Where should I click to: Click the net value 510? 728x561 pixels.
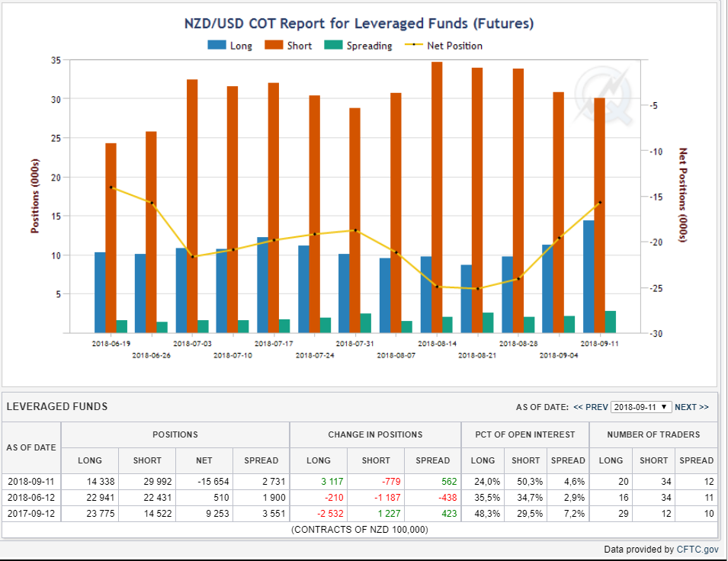222,498
